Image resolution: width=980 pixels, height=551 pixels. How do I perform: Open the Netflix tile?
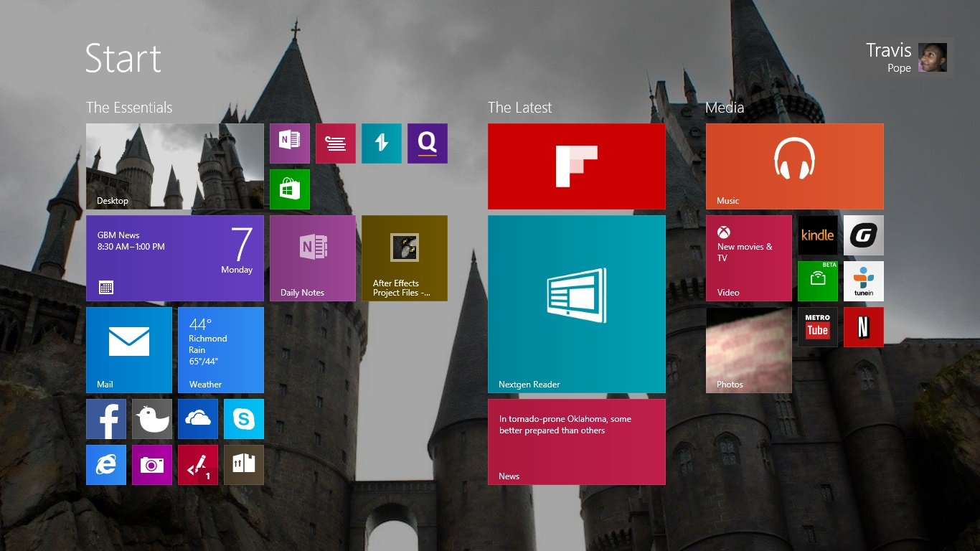(864, 327)
